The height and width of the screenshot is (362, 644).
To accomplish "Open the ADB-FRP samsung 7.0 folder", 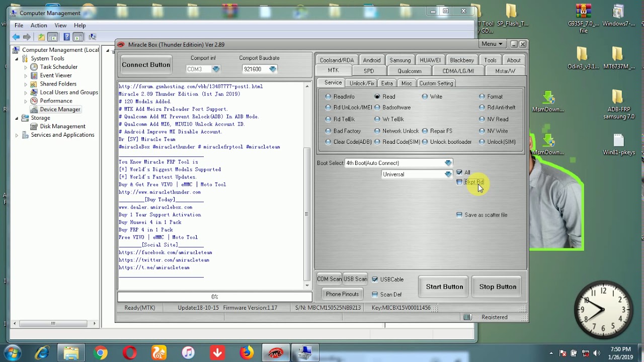I will [x=618, y=104].
